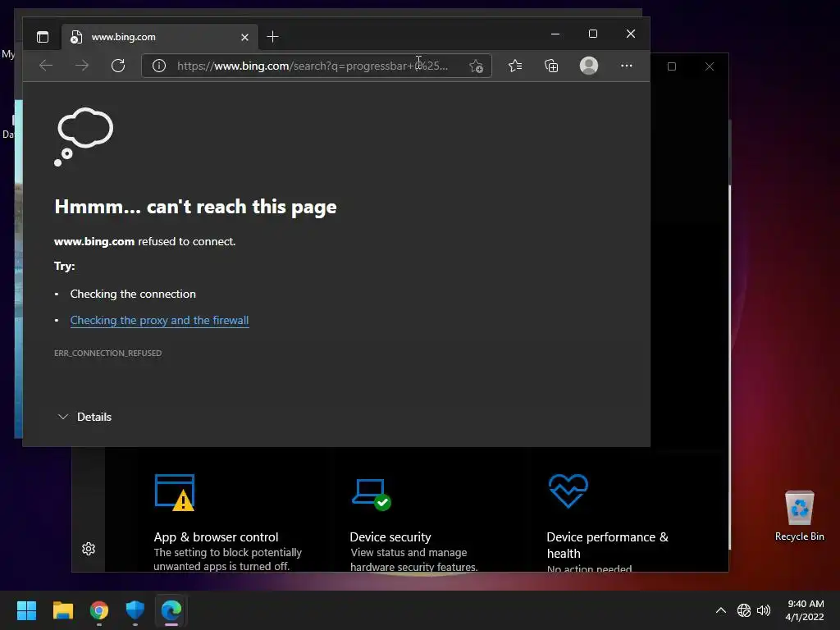840x630 pixels.
Task: Click the Hmmm can't reach this page heading
Action: pyautogui.click(x=195, y=207)
